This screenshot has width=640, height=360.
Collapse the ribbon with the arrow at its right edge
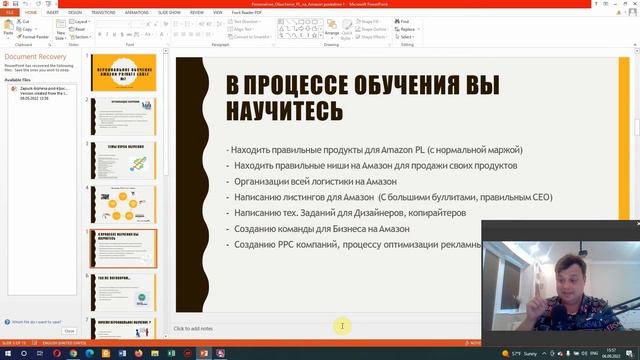(635, 45)
